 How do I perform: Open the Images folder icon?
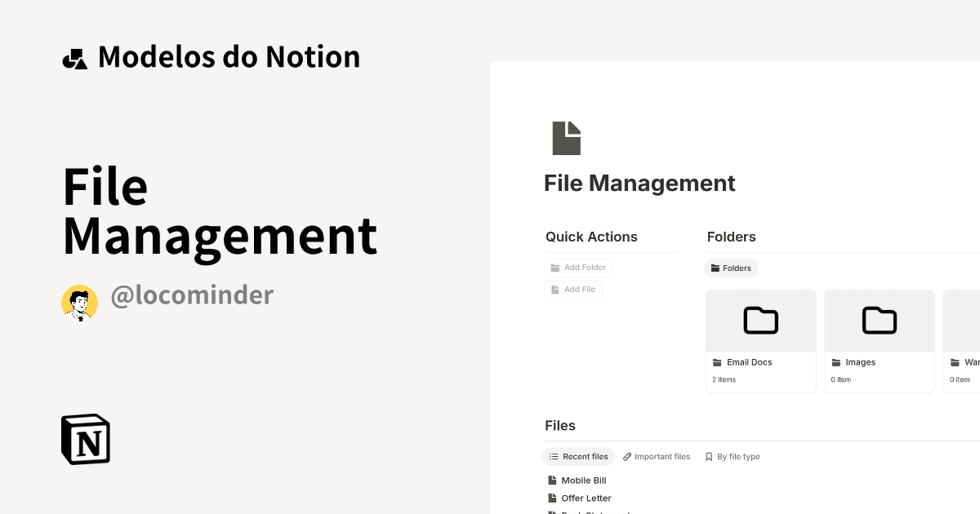(x=879, y=320)
